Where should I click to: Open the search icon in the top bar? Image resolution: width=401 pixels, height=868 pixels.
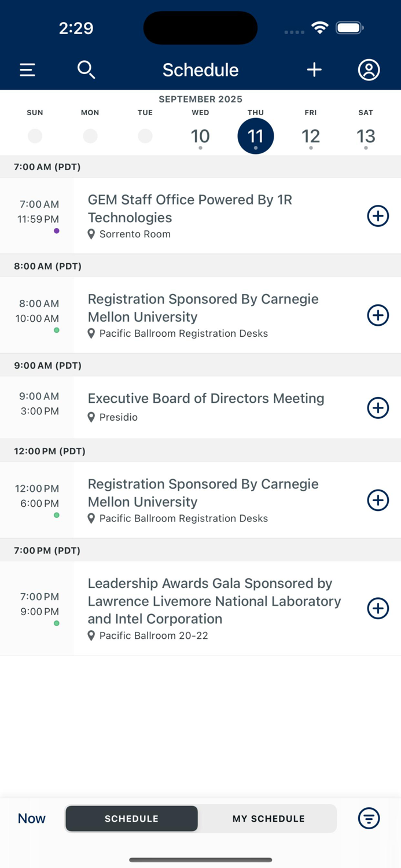[86, 69]
